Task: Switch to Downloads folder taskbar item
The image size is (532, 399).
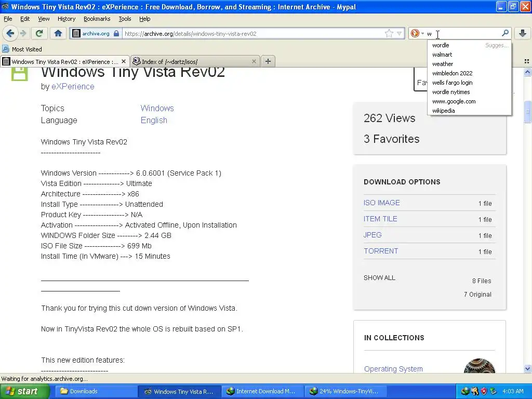Action: click(96, 391)
